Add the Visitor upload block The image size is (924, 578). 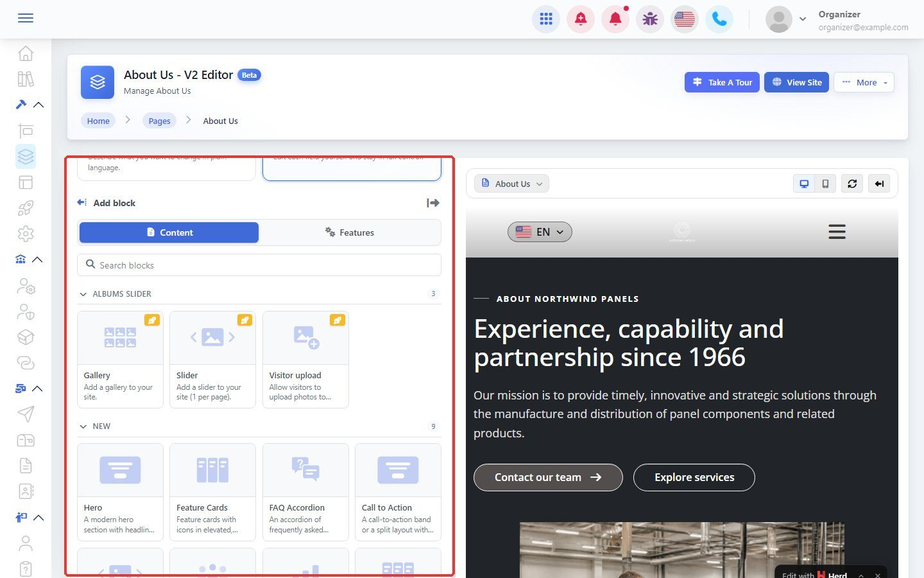[305, 360]
